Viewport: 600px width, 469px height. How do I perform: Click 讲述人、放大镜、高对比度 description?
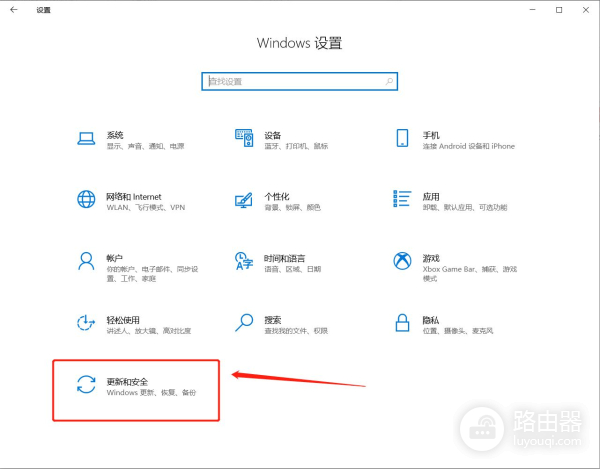[149, 331]
